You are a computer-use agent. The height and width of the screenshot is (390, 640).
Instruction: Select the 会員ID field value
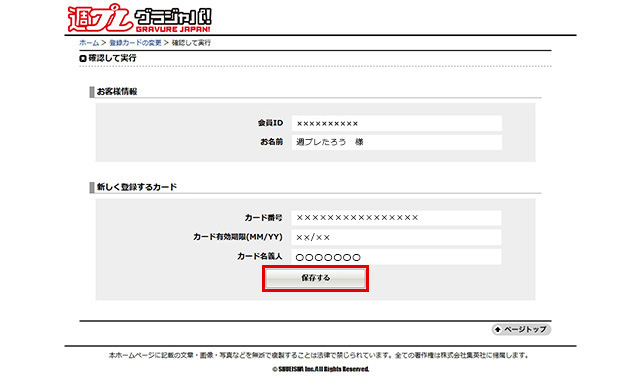pos(397,123)
